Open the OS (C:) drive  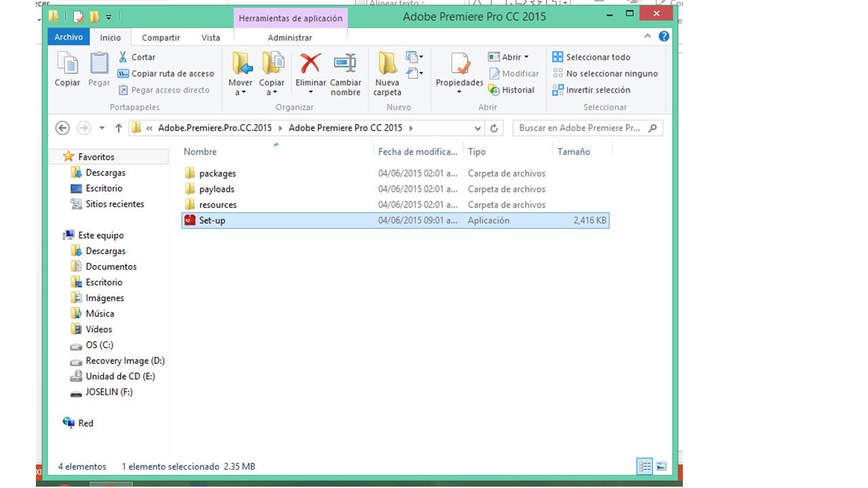99,345
